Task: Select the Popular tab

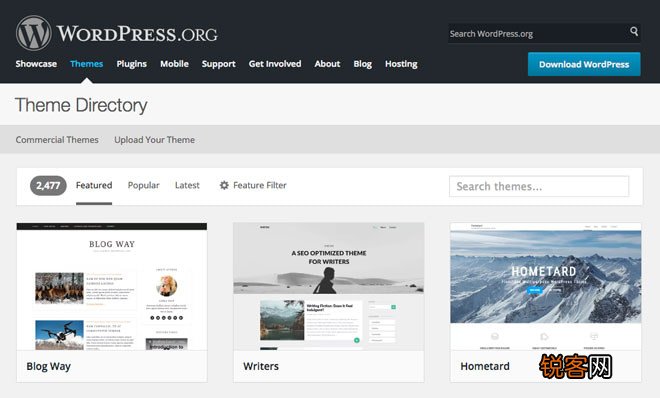Action: [x=144, y=186]
